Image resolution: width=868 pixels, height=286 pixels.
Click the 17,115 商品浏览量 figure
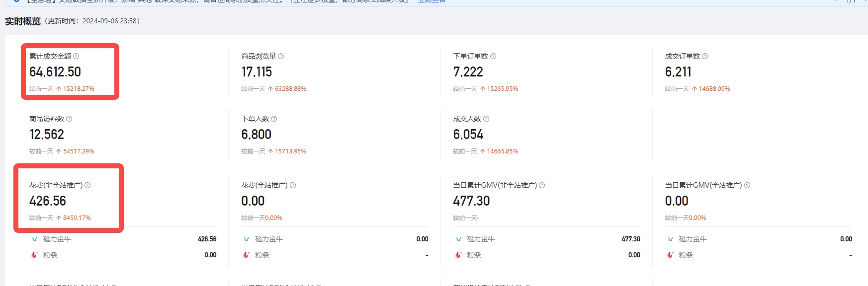[257, 72]
